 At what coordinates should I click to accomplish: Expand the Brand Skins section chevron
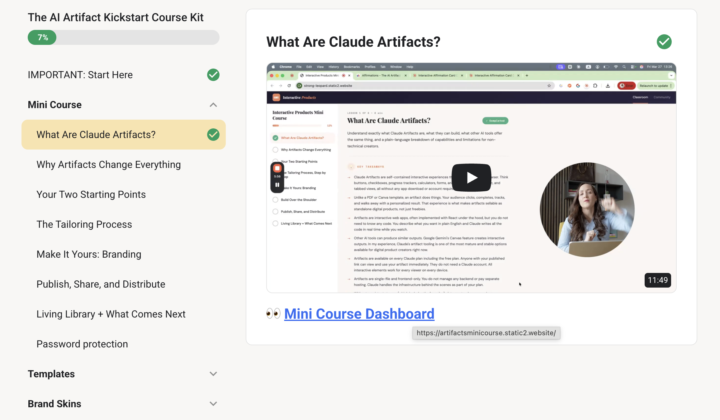pyautogui.click(x=213, y=404)
